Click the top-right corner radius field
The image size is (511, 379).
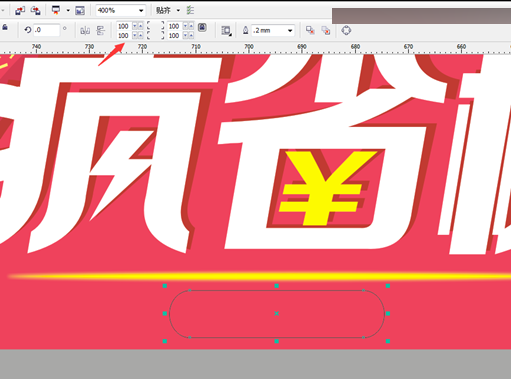click(x=174, y=26)
